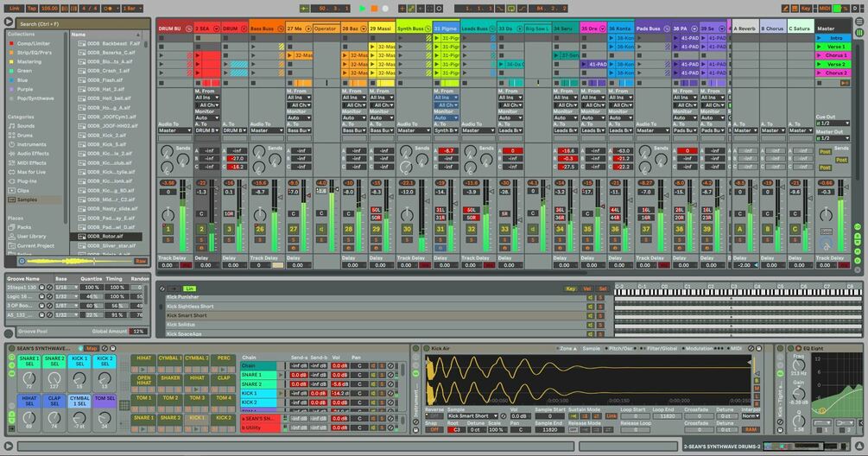Click the Global Amount 12% groove field

click(138, 332)
